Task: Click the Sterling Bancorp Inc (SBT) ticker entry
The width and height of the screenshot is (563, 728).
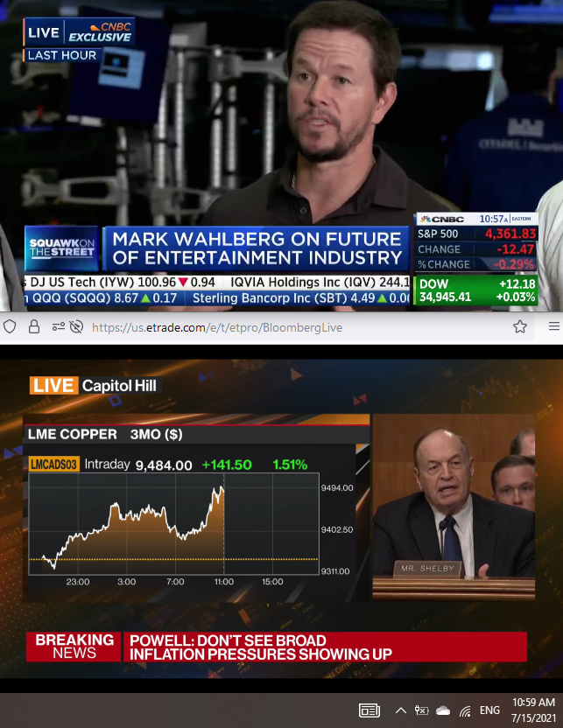Action: 301,298
